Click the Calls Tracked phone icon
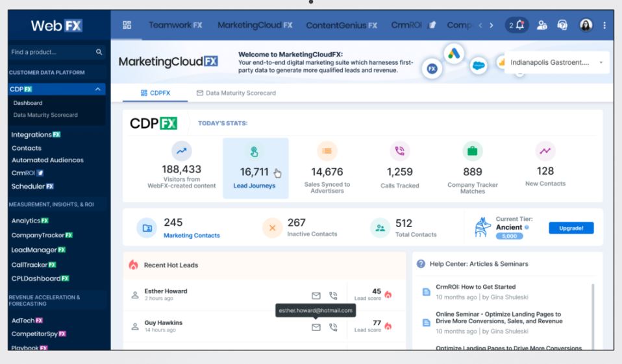The image size is (622, 364). pos(400,151)
